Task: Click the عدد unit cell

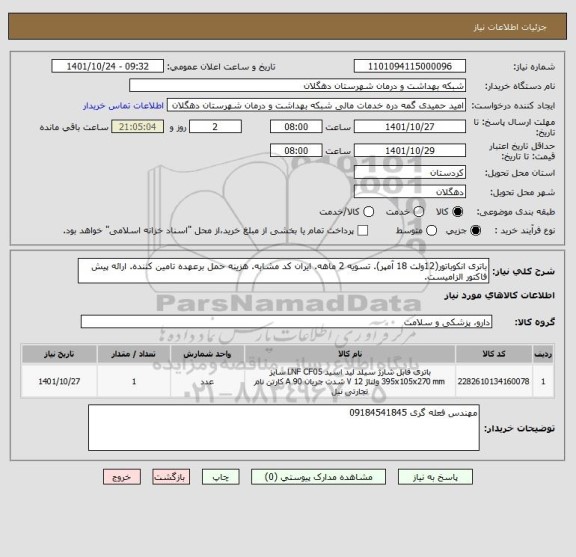Action: click(x=207, y=381)
